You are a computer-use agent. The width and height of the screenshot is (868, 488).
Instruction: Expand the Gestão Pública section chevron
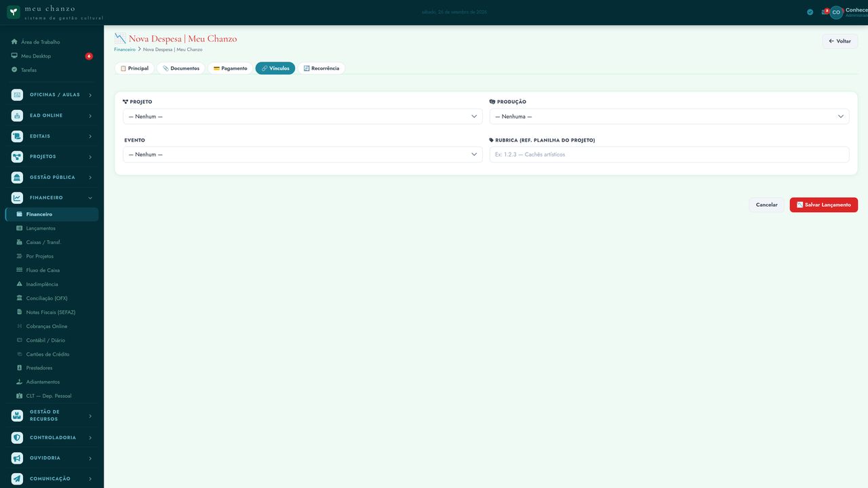(90, 178)
